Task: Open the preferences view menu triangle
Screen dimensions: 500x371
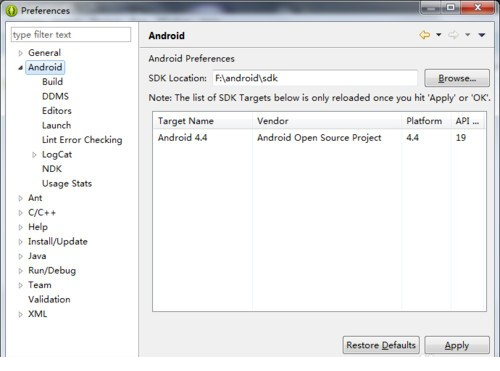Action: click(x=482, y=35)
